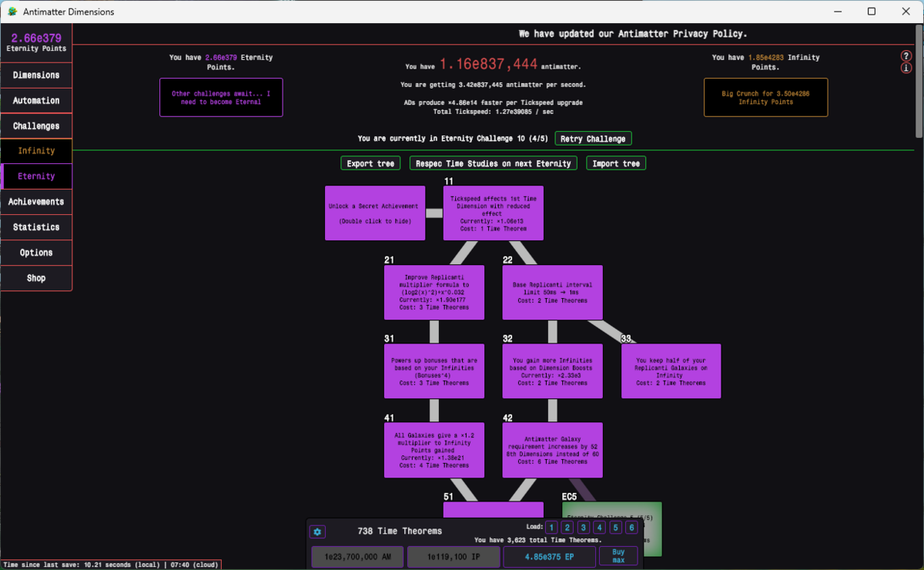Buy Time Theorem with 1e119,100 IP
Screen dimensions: 924x570
(453, 556)
